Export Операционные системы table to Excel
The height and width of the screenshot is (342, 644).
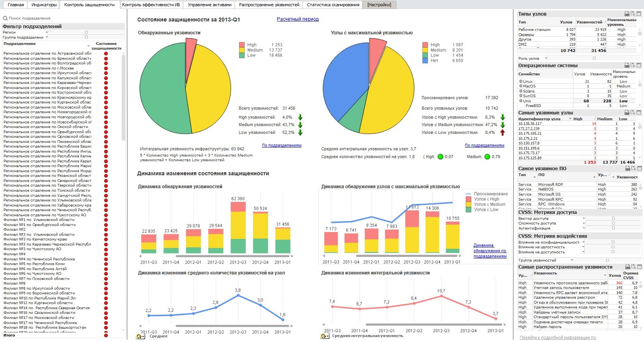click(x=633, y=65)
